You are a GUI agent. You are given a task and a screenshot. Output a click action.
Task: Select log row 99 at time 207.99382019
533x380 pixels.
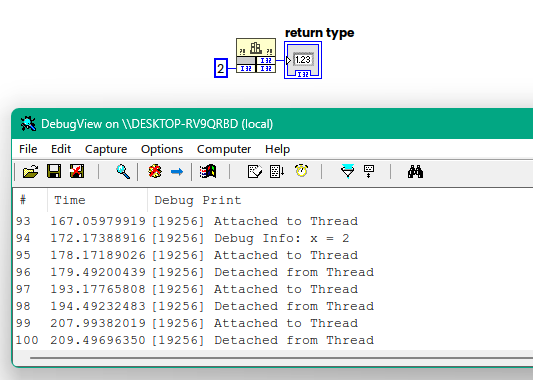273,323
